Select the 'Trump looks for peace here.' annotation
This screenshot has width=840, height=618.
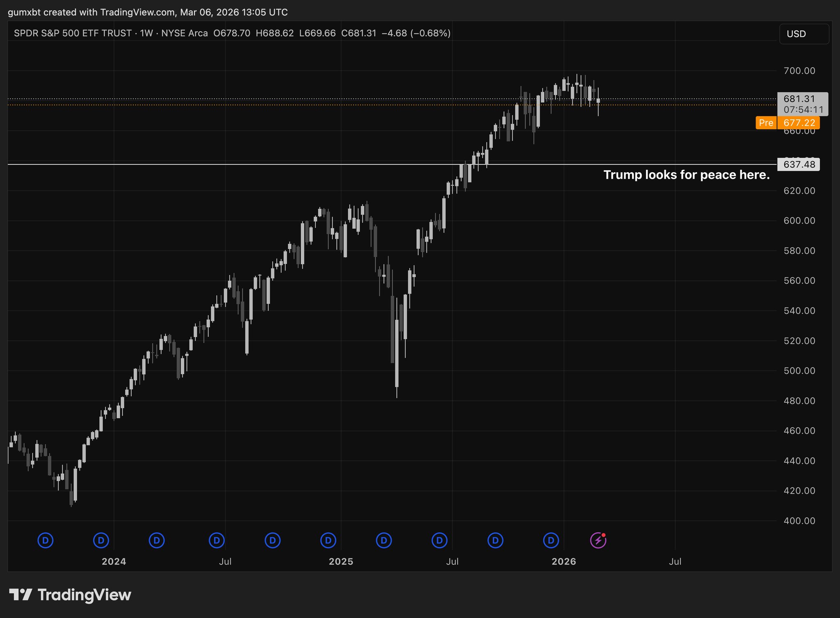pyautogui.click(x=686, y=175)
